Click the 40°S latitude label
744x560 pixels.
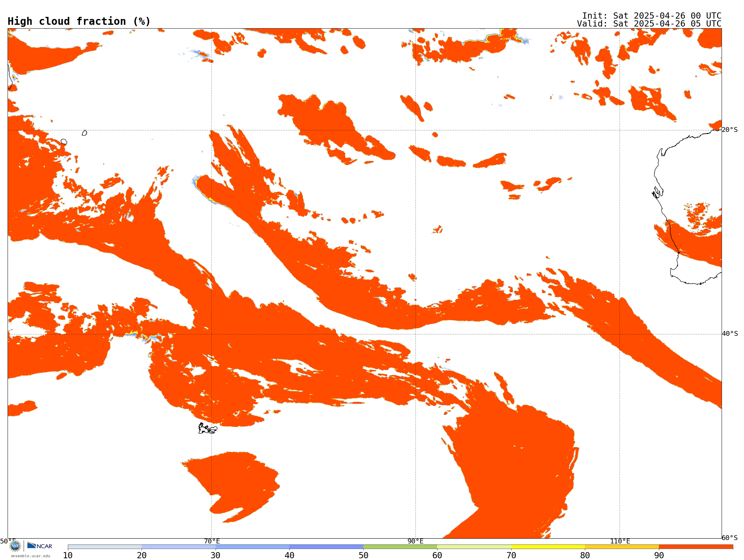[730, 334]
